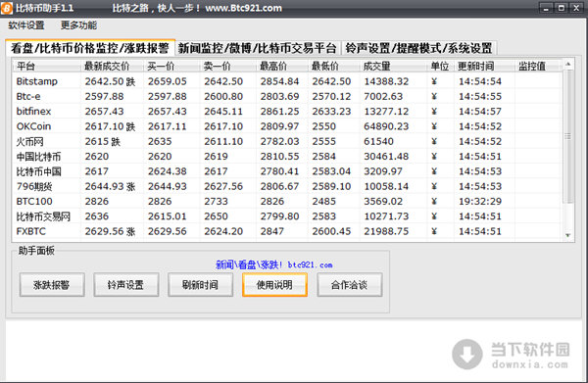Sort by 卖一价 column header
Screen dimensions: 588x383
click(227, 67)
